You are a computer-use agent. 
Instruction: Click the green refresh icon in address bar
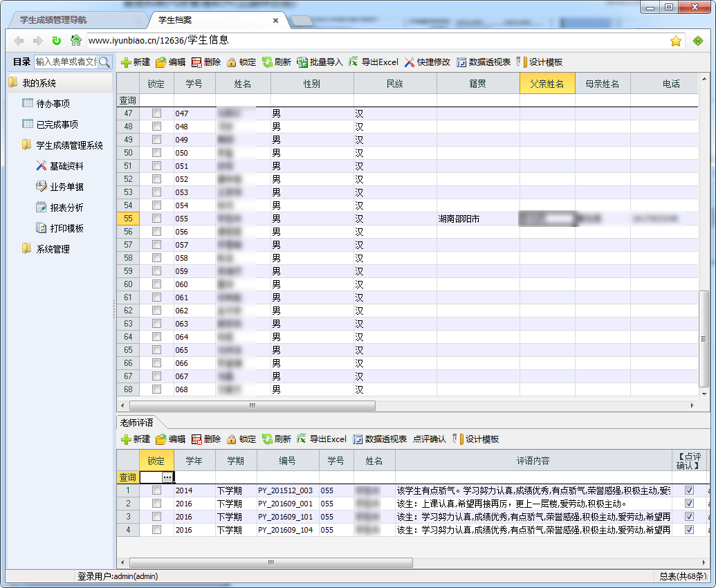click(x=57, y=41)
